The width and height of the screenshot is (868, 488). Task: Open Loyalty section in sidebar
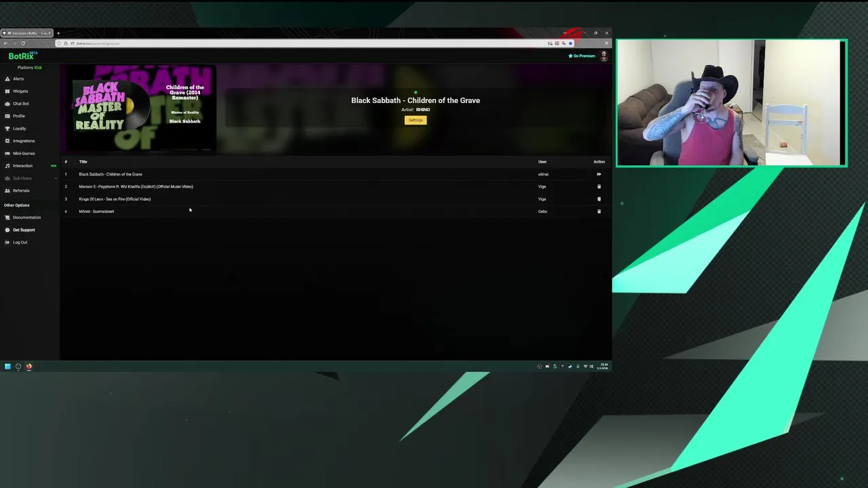19,128
